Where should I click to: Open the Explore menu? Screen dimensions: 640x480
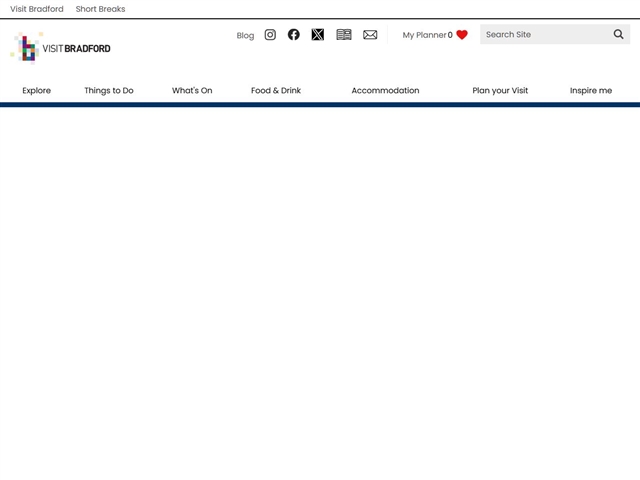tap(37, 91)
